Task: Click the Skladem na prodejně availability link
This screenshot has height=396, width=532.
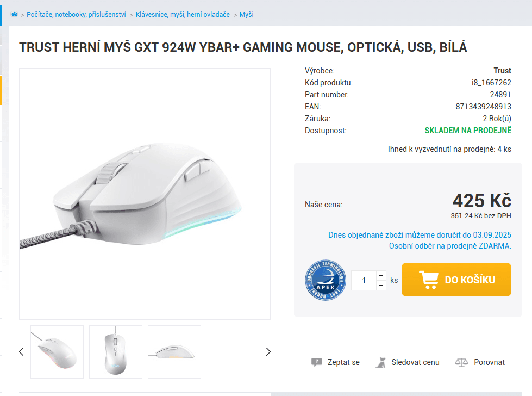Action: coord(467,131)
